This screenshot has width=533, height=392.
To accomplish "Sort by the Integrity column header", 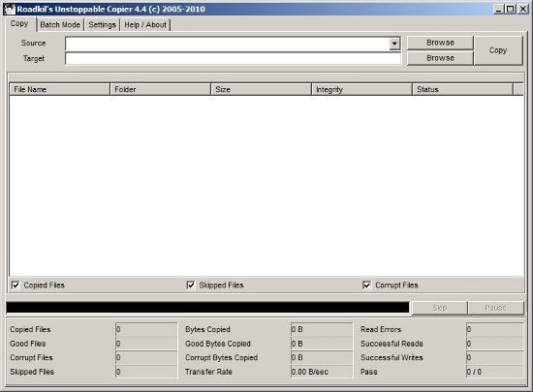I will click(361, 89).
